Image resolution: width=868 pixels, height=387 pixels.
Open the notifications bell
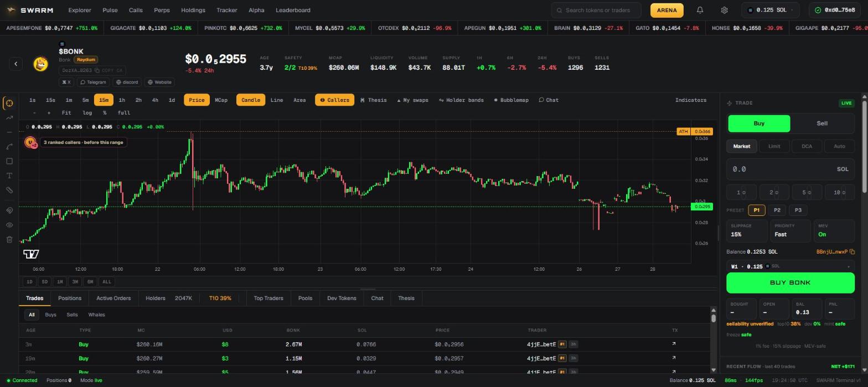700,10
